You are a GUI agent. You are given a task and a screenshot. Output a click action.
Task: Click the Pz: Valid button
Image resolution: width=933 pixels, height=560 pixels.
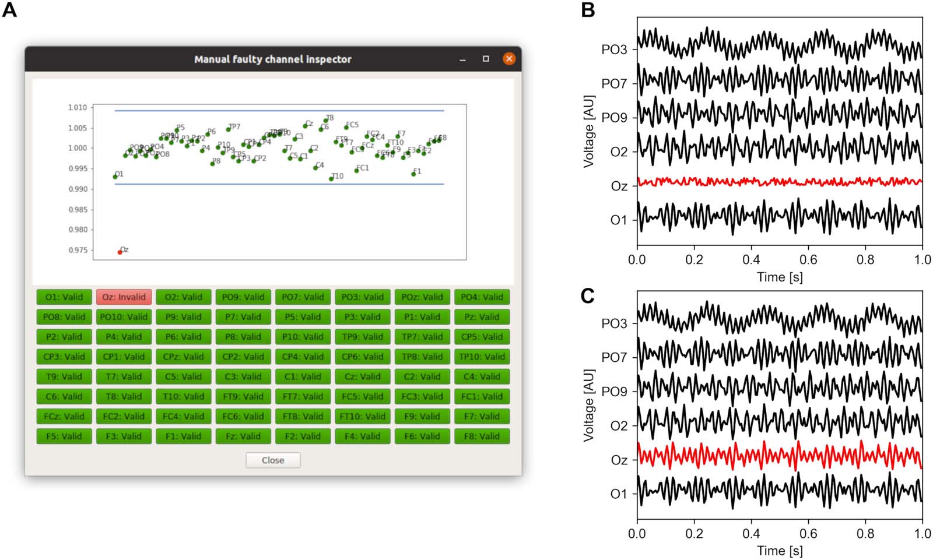[x=482, y=317]
